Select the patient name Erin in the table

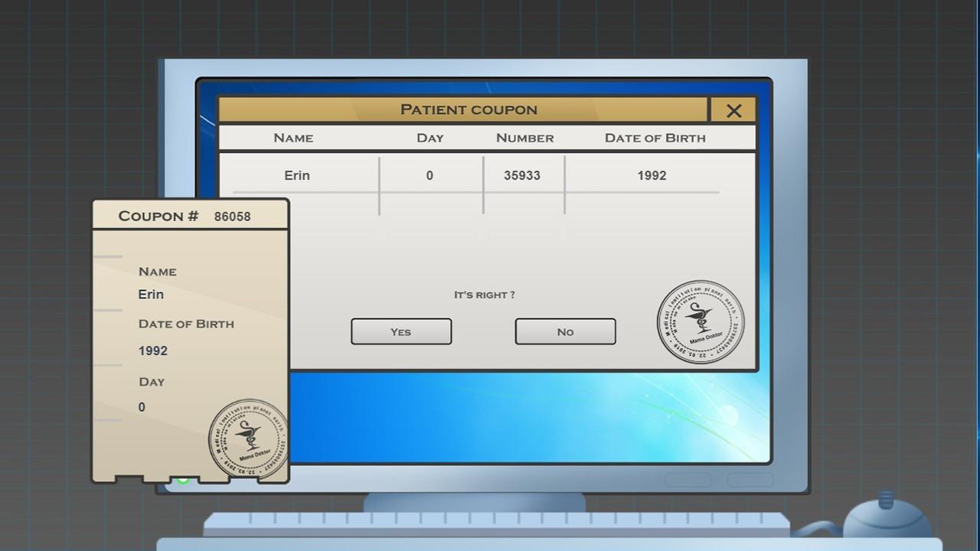pos(297,175)
